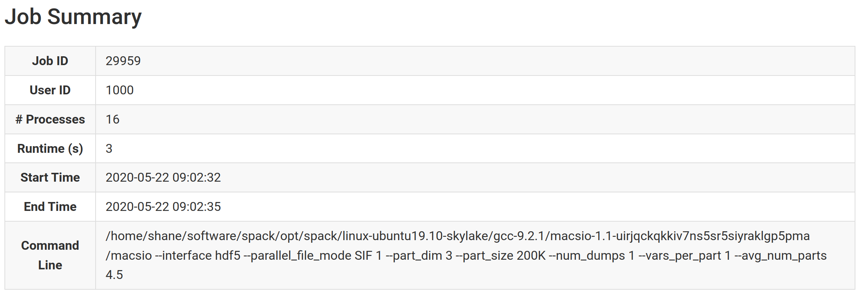The width and height of the screenshot is (868, 296).
Task: Click end time 2020-05-22 09:02:35
Action: coord(163,207)
